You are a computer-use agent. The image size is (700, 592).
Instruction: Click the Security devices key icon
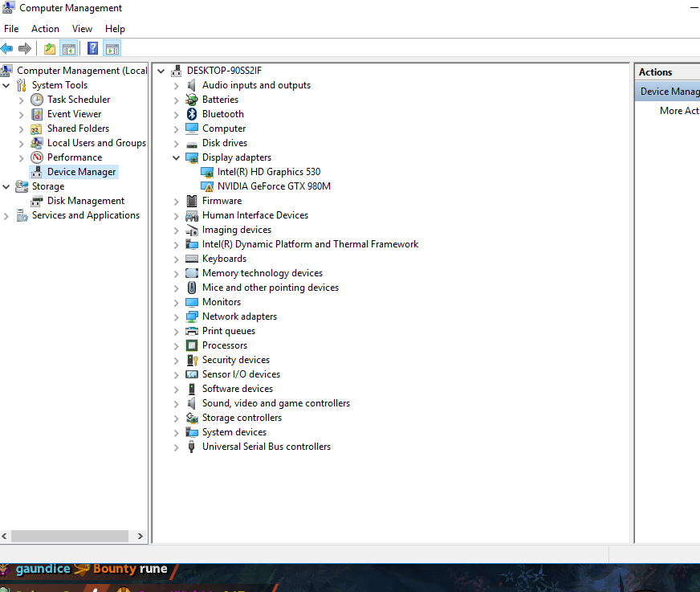click(192, 360)
